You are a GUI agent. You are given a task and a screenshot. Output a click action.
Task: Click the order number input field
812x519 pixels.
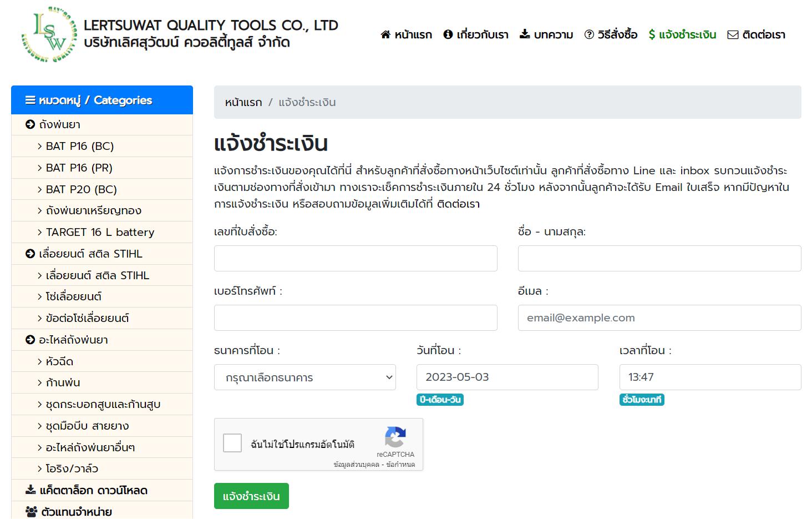tap(356, 259)
